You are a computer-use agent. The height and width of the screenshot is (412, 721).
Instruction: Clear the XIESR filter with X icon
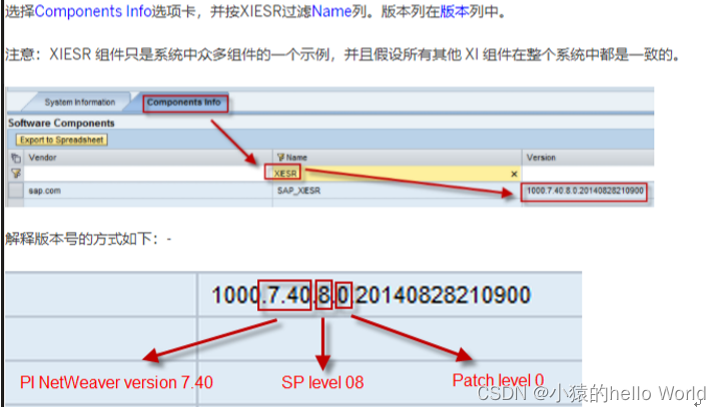[x=514, y=174]
